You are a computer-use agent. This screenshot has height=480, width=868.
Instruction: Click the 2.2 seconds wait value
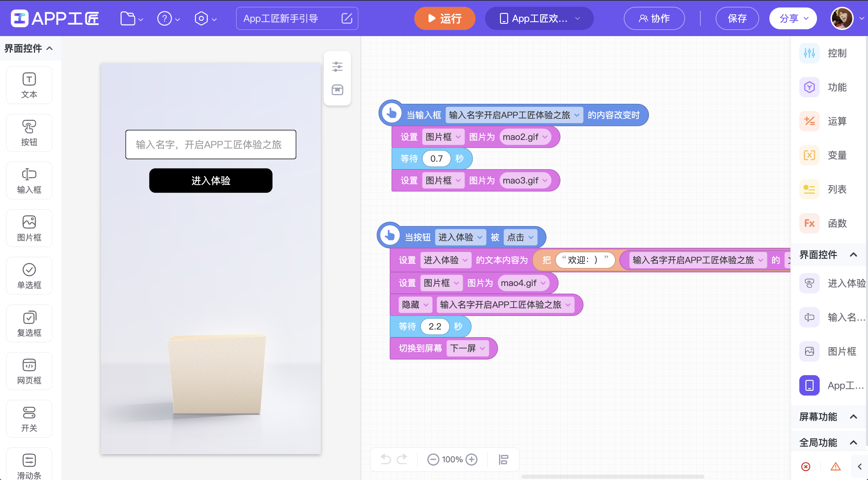(435, 326)
